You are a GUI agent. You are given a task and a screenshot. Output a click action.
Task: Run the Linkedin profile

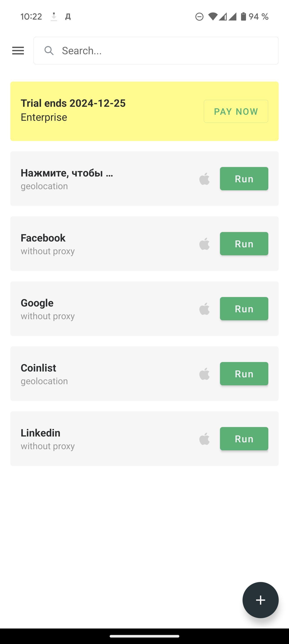tap(244, 439)
